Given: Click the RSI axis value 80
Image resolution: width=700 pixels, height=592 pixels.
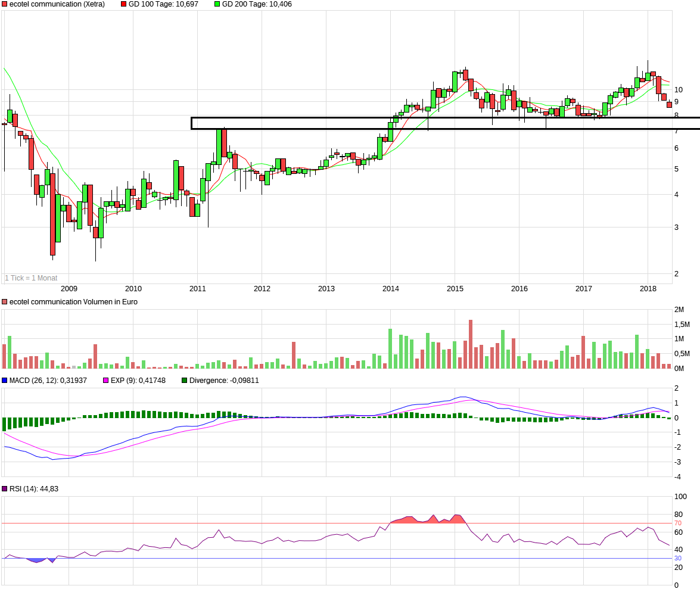Looking at the screenshot, I should click(x=678, y=515).
